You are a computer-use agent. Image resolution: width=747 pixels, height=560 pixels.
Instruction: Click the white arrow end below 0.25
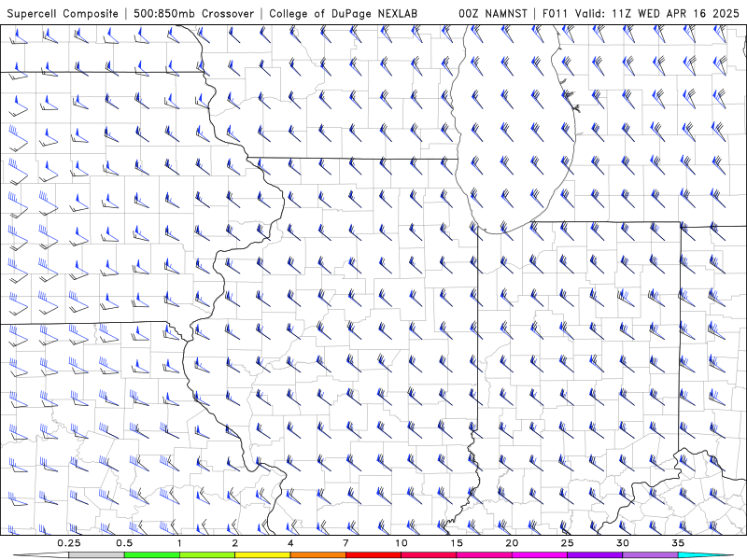click(41, 555)
